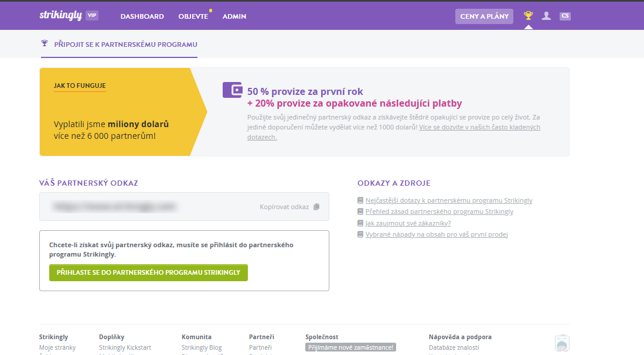Click the 50 % provize za první rok text
This screenshot has height=355, width=644.
[x=305, y=91]
